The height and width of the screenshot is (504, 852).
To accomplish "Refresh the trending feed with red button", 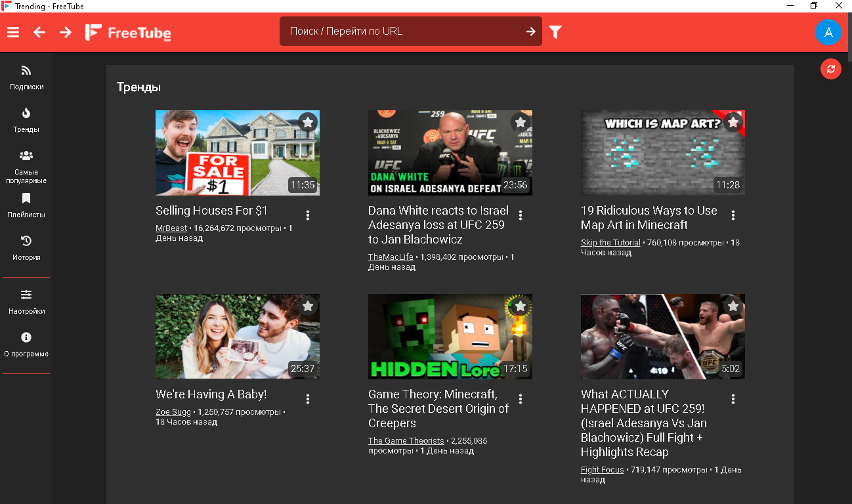I will (830, 69).
